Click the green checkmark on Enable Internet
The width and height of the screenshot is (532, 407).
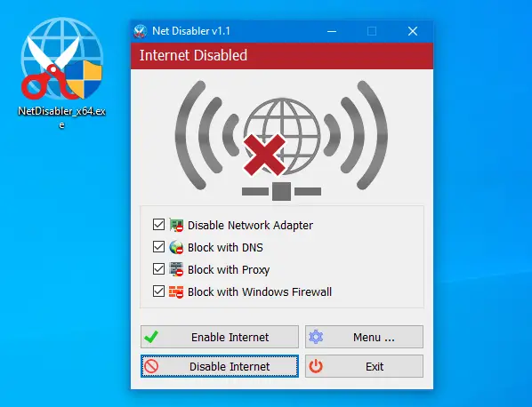pos(151,337)
